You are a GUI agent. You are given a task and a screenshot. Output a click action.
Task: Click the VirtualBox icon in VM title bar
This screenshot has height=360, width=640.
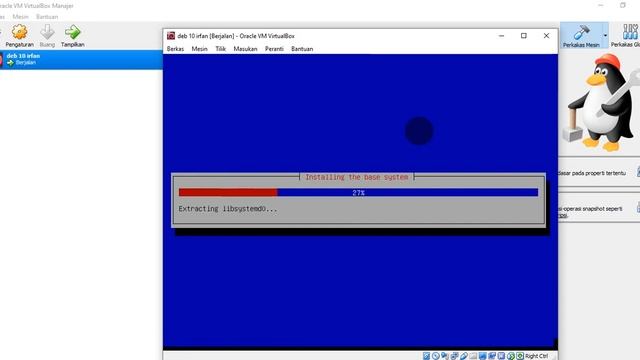[171, 36]
